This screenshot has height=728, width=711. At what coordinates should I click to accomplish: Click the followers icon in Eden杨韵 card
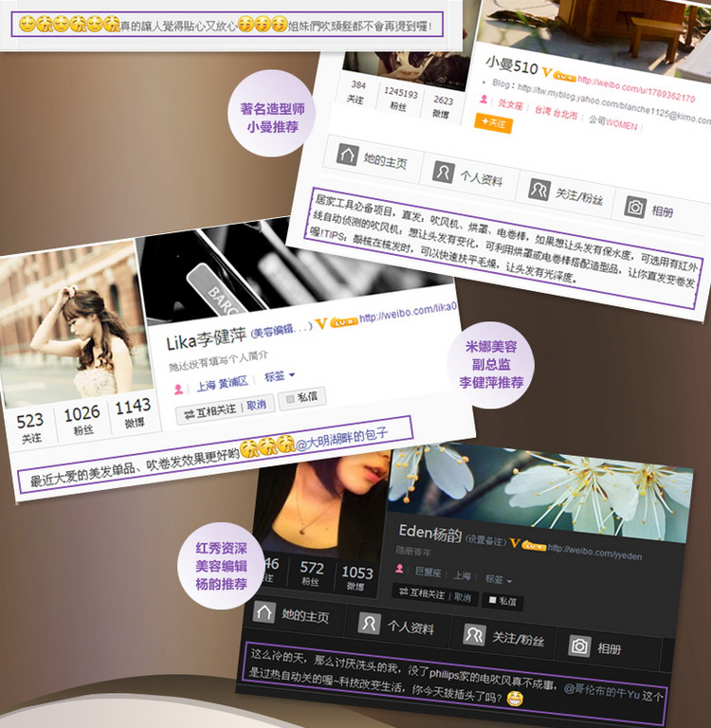[x=474, y=635]
